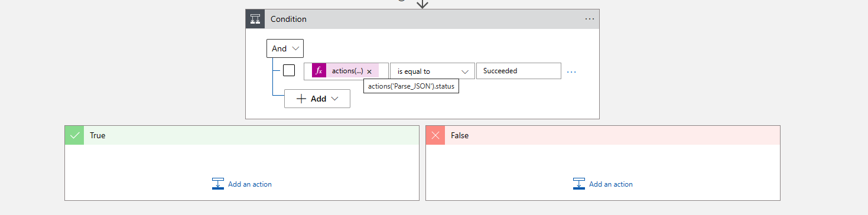
Task: Click the add-action icon in False branch
Action: (579, 184)
